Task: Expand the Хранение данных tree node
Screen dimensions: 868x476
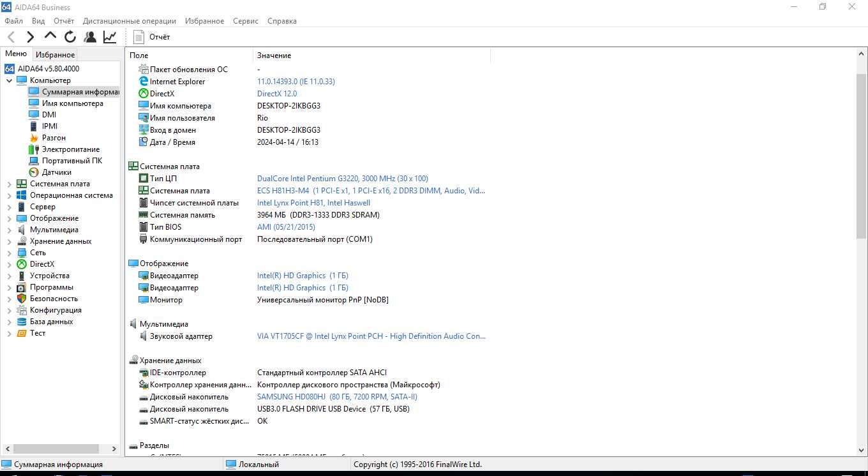Action: [10, 241]
